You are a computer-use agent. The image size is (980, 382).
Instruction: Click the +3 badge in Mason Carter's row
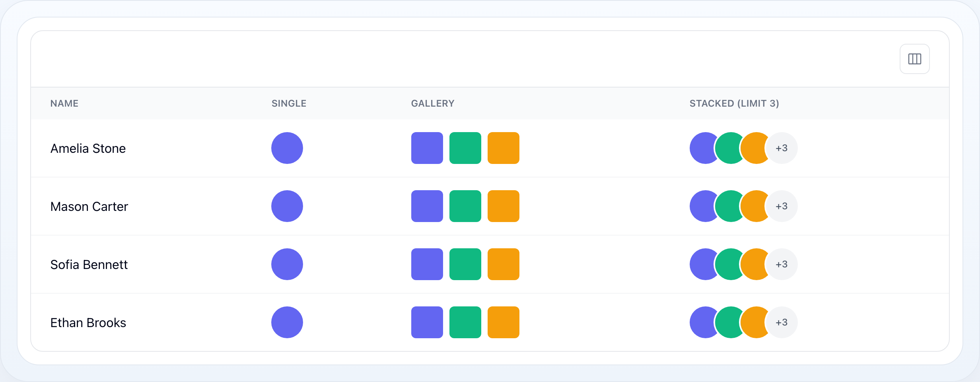pyautogui.click(x=782, y=206)
